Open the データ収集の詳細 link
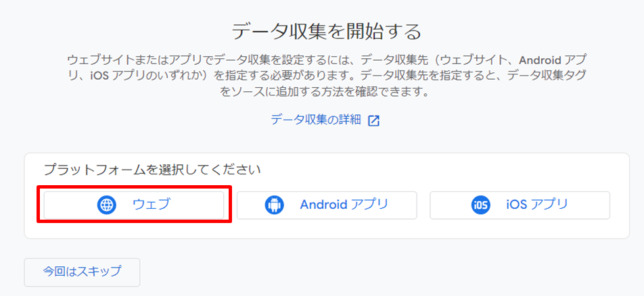The height and width of the screenshot is (296, 644). 316,120
